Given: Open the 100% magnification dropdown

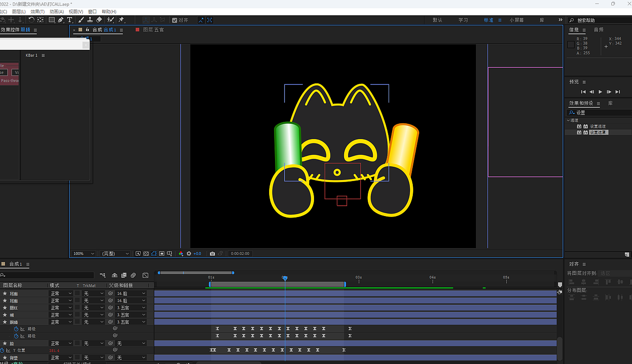Looking at the screenshot, I should 83,254.
